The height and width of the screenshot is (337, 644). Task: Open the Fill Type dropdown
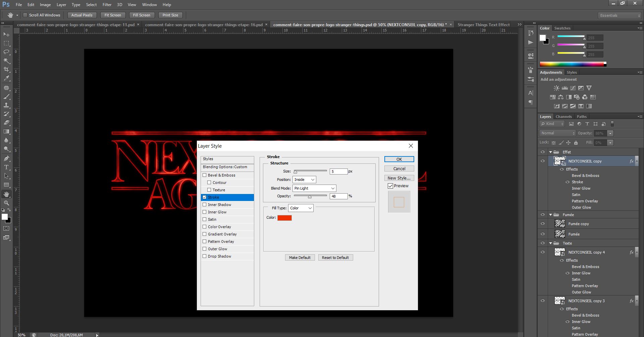[x=301, y=208]
